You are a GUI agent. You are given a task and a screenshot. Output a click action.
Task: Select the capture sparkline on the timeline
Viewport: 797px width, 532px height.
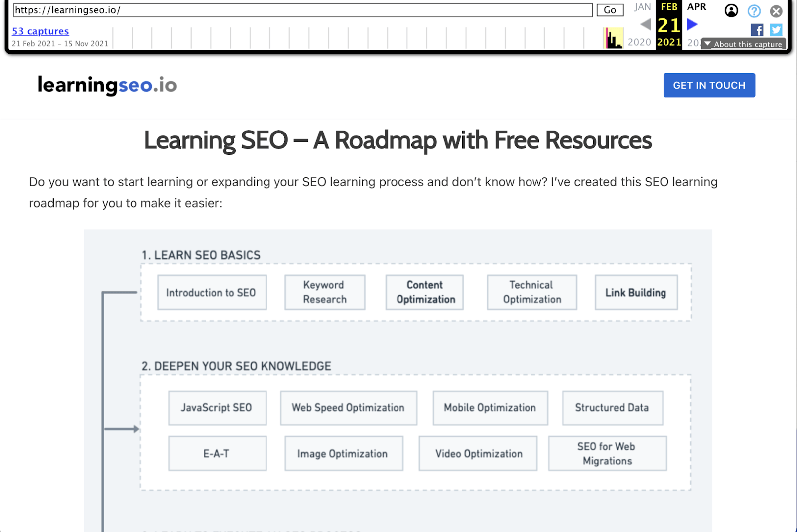coord(613,38)
